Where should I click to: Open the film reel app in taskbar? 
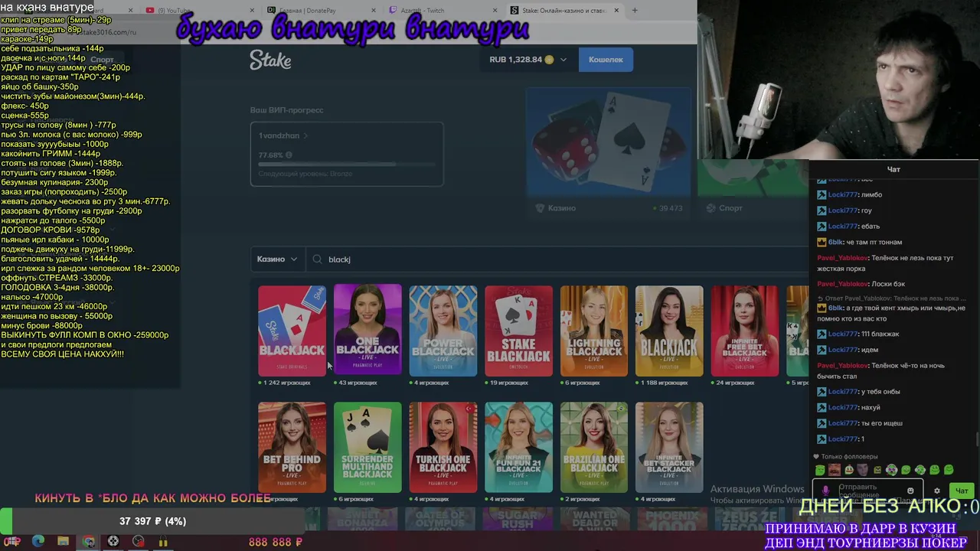[113, 542]
